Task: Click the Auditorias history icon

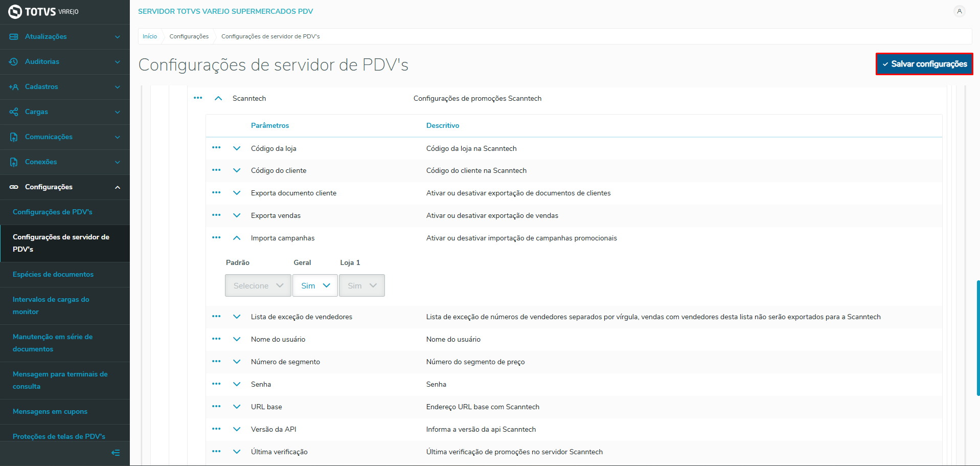Action: point(14,62)
